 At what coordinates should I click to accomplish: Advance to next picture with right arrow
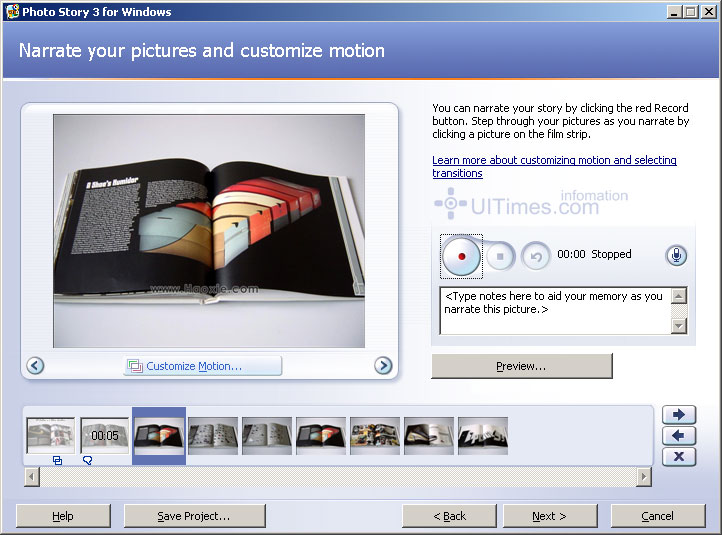tap(383, 366)
